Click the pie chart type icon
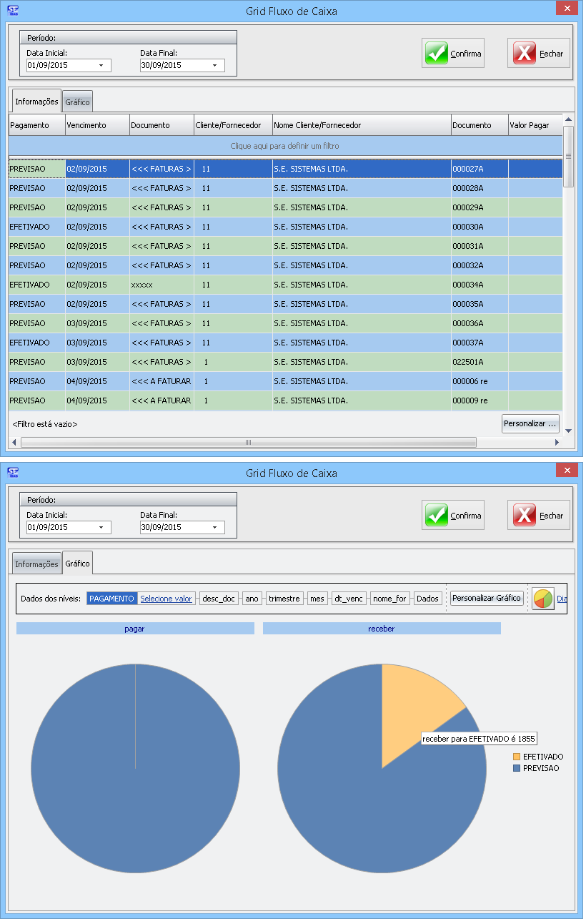 click(543, 599)
